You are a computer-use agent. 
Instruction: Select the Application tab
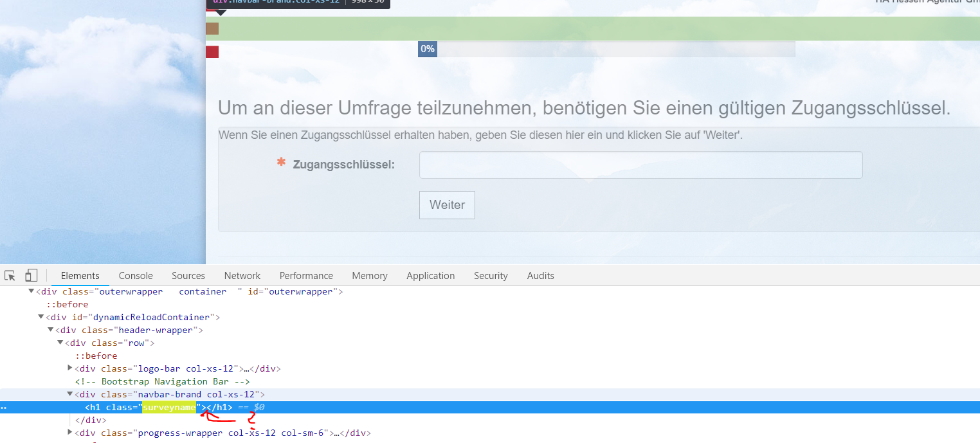430,275
